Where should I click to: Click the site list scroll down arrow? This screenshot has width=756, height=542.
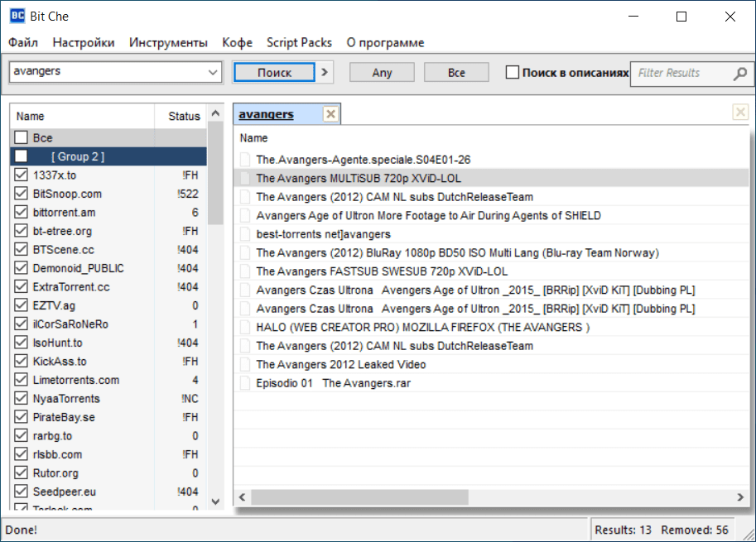point(215,501)
